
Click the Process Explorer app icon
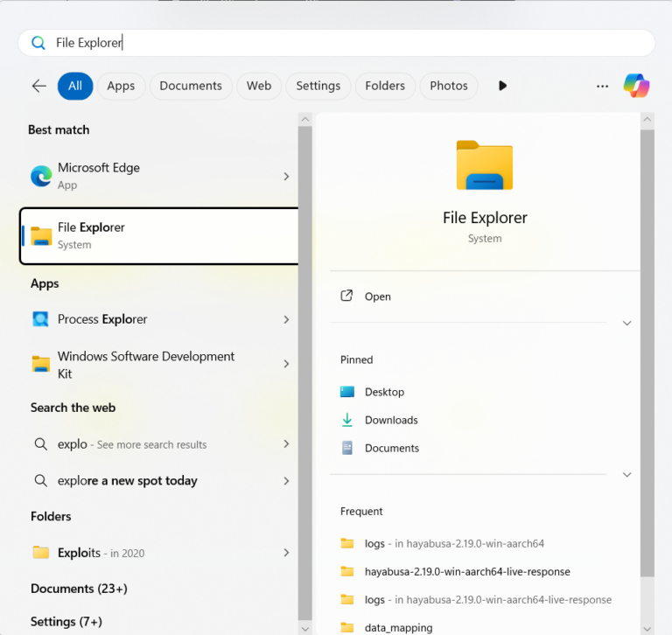point(41,319)
